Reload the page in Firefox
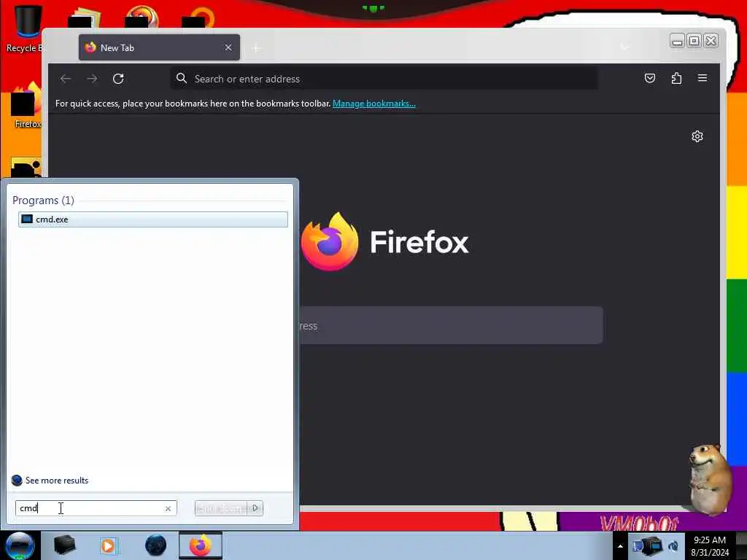The width and height of the screenshot is (747, 560). pyautogui.click(x=118, y=79)
